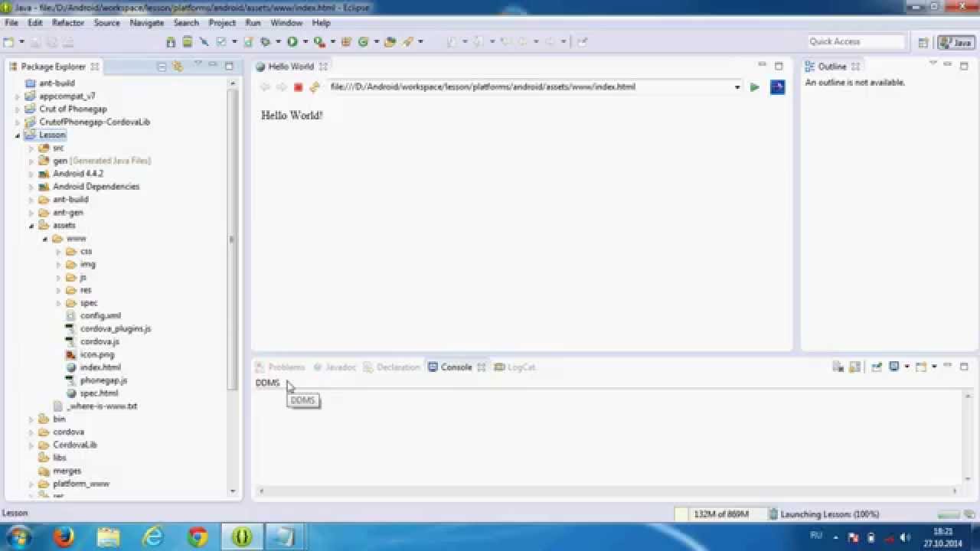The height and width of the screenshot is (551, 980).
Task: Select the Java perspective button
Action: point(955,42)
